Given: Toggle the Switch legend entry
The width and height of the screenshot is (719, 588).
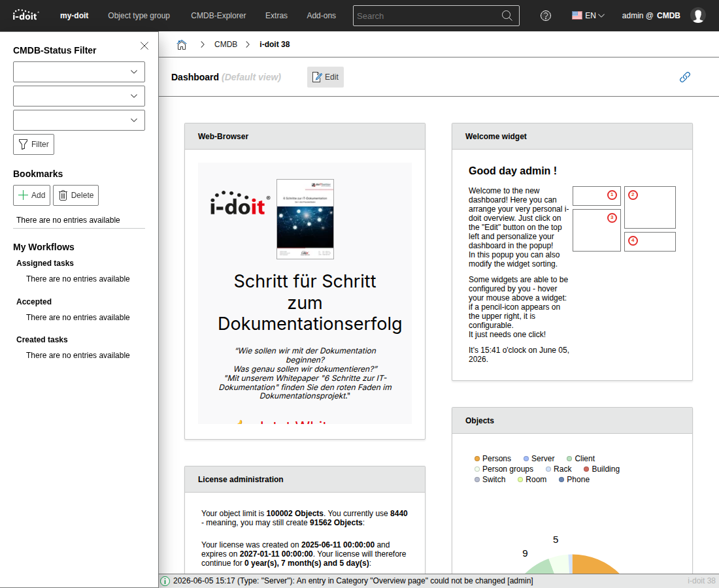Looking at the screenshot, I should coord(490,480).
